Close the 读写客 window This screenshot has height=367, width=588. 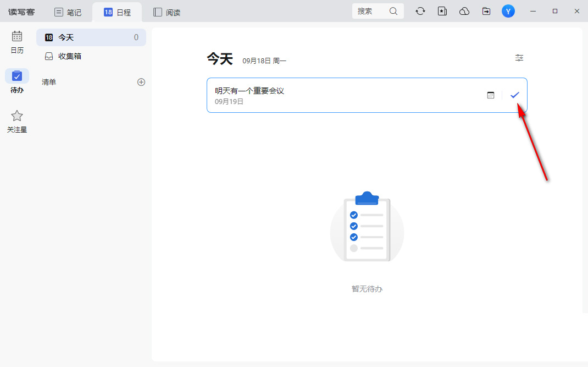pyautogui.click(x=577, y=11)
